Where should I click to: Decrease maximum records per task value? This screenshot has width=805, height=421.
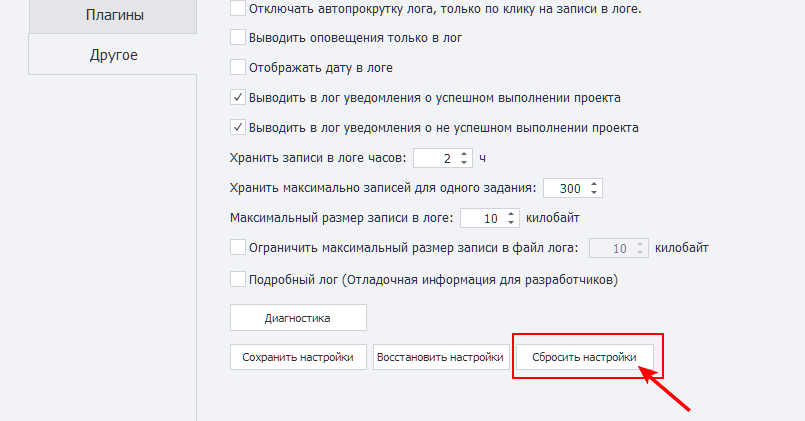[595, 192]
